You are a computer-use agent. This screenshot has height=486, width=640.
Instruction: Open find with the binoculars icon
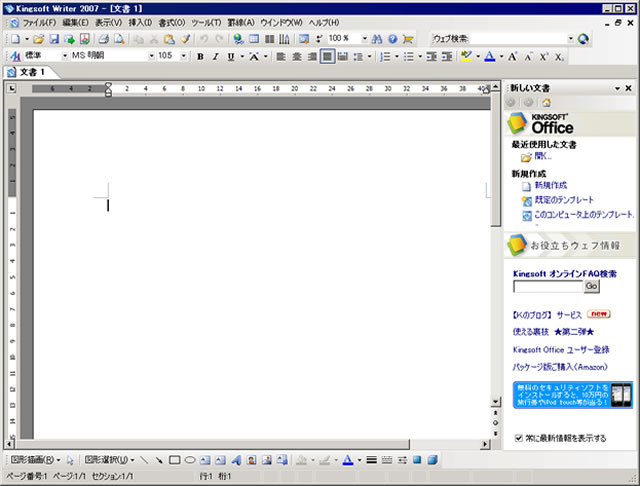(x=377, y=39)
